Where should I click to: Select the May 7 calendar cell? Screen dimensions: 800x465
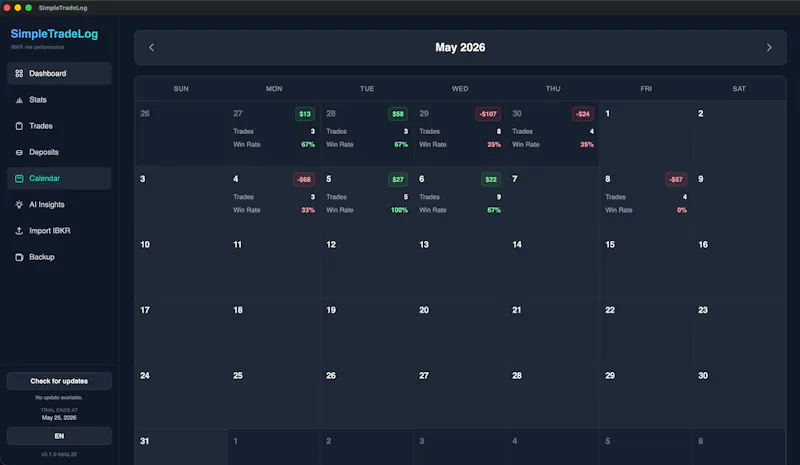pyautogui.click(x=553, y=199)
